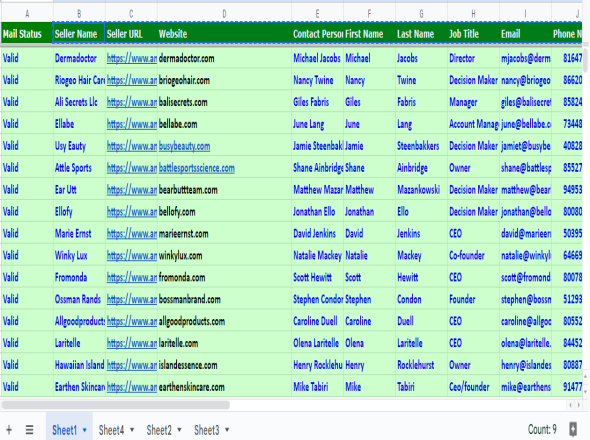The image size is (590, 440).
Task: Select column B header
Action: [79, 14]
